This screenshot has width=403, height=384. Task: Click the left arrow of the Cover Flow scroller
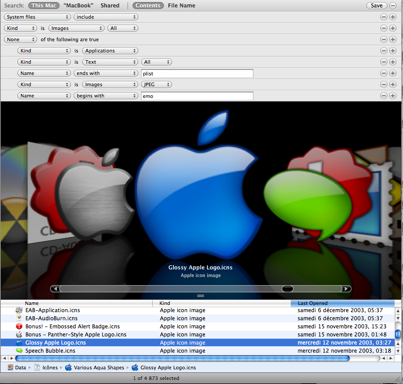(x=55, y=289)
